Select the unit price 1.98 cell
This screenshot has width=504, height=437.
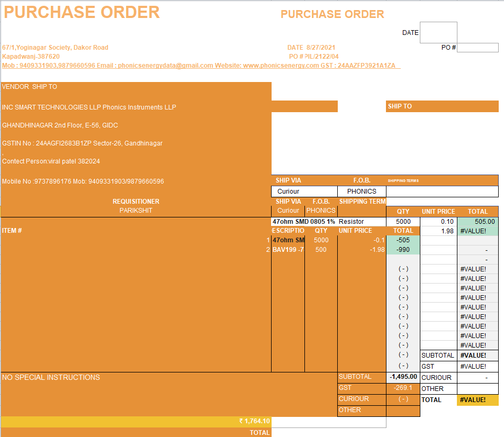(438, 231)
